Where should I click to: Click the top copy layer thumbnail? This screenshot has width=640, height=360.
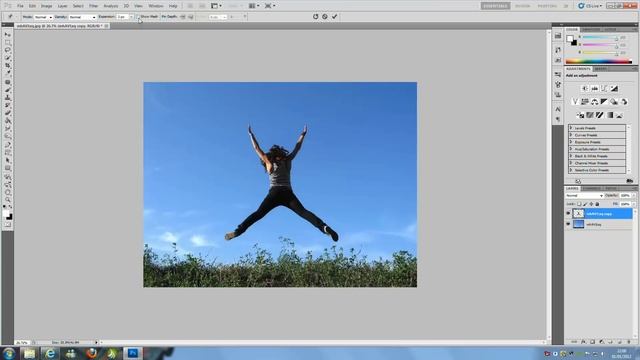(x=578, y=213)
